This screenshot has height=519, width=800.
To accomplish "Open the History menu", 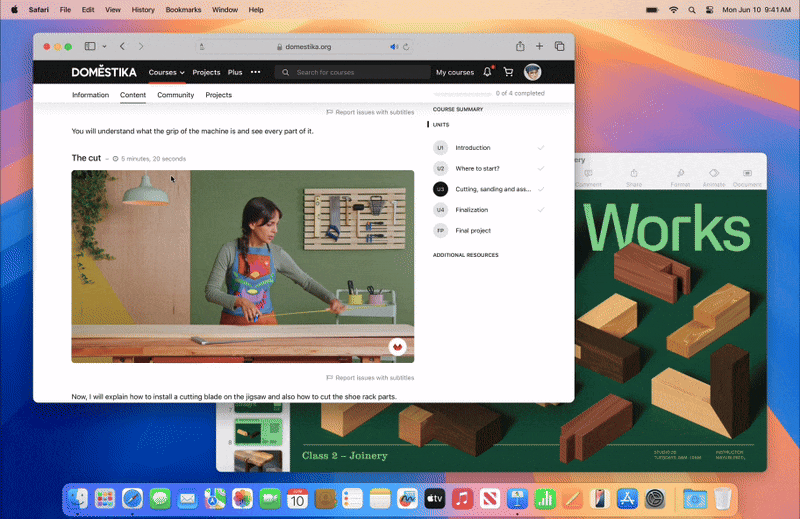I will point(143,10).
